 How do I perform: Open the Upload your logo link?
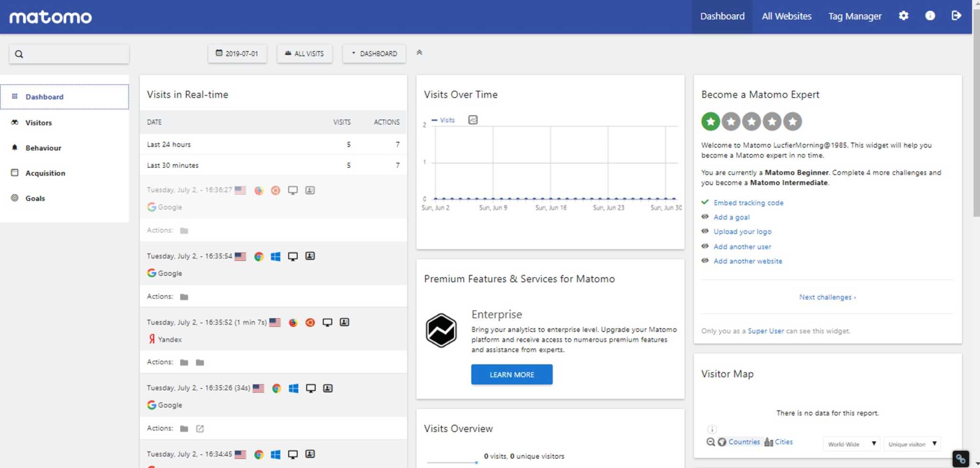pyautogui.click(x=742, y=232)
